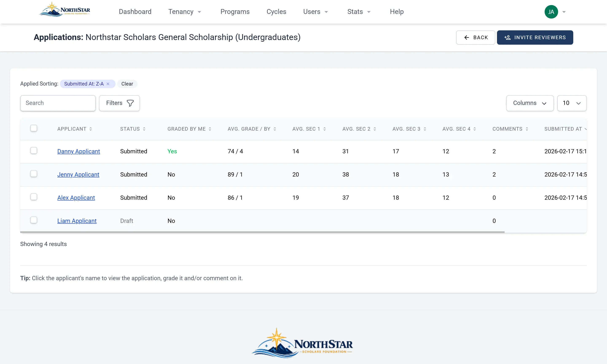Click Danny's submitted date 2026-02-17 15:1
The height and width of the screenshot is (364, 607).
(x=565, y=151)
